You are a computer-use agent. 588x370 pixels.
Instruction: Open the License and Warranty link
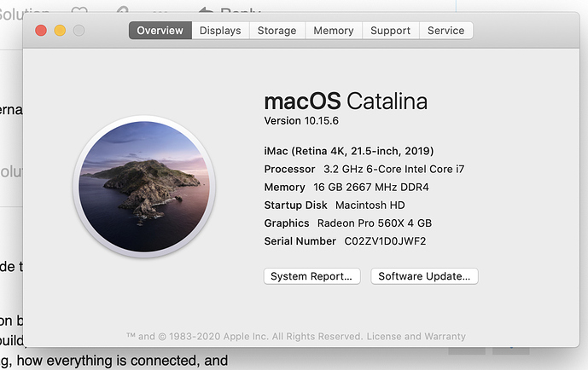tap(416, 336)
